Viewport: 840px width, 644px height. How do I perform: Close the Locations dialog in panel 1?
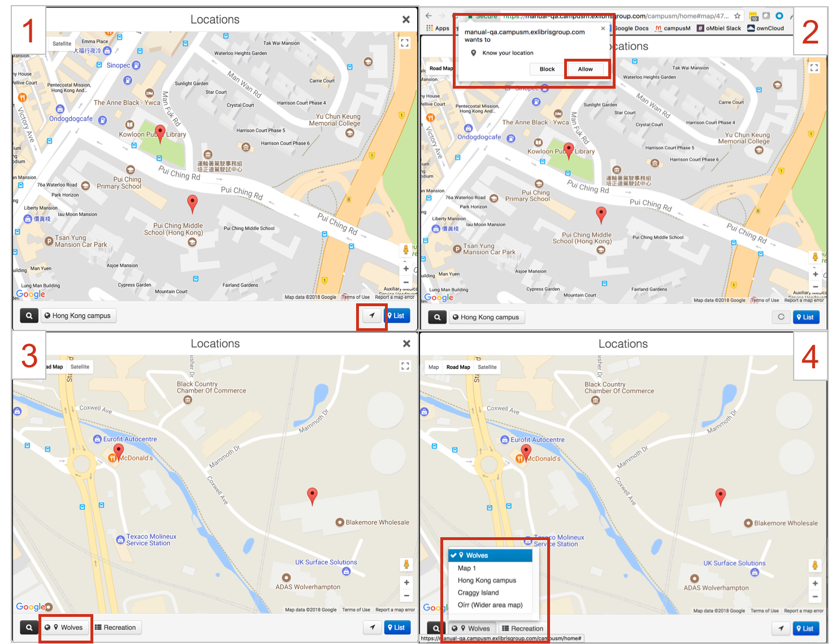[406, 20]
